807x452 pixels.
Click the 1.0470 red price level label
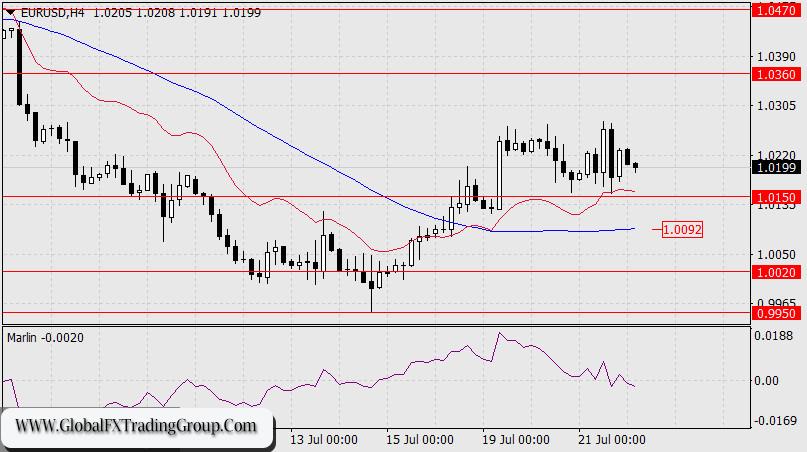pos(777,10)
